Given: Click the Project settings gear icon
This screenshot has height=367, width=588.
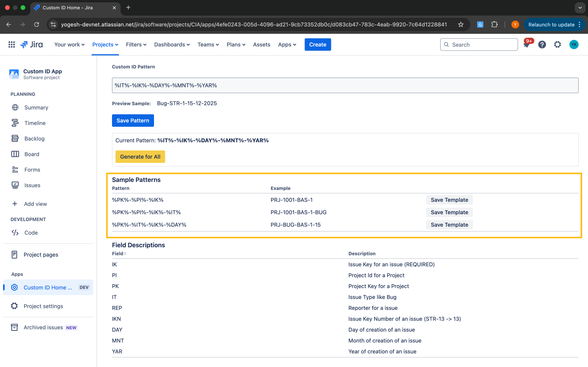Looking at the screenshot, I should tap(14, 306).
